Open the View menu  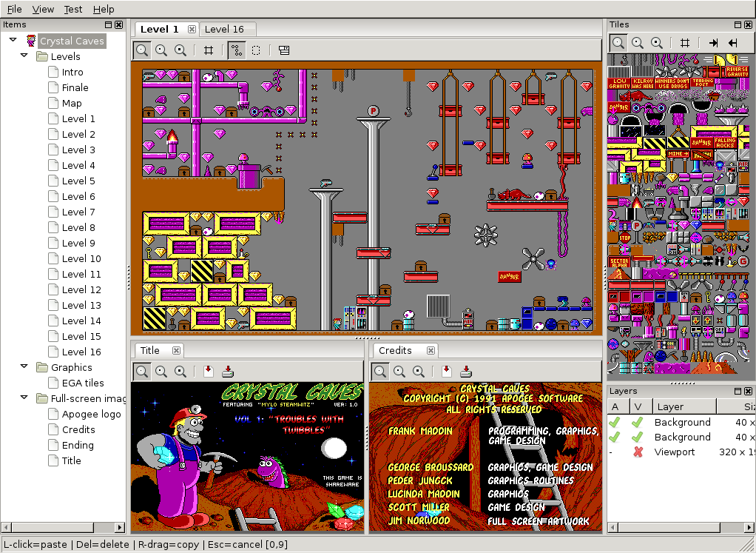tap(43, 9)
